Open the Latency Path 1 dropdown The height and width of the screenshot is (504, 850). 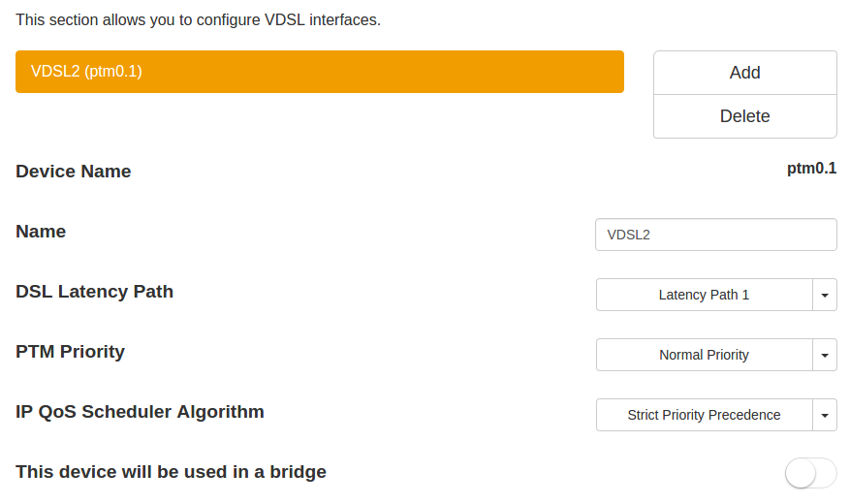[x=704, y=295]
